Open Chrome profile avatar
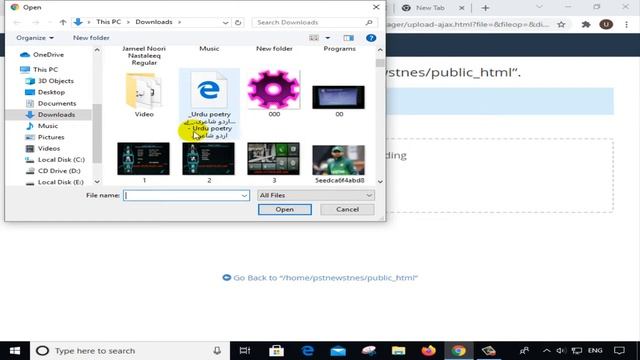Viewport: 640px width, 360px height. coord(606,24)
